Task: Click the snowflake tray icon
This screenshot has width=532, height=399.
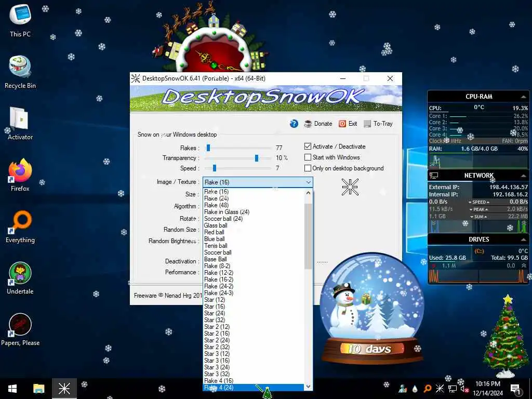Action: 440,389
